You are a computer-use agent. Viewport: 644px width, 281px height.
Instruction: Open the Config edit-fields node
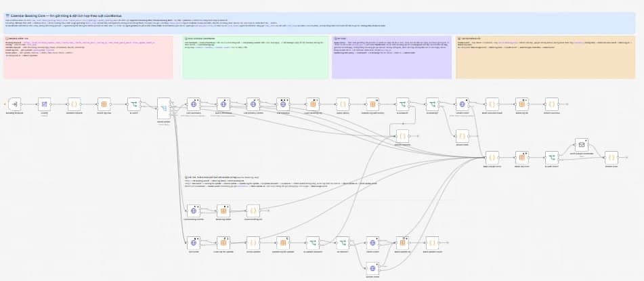pos(45,104)
